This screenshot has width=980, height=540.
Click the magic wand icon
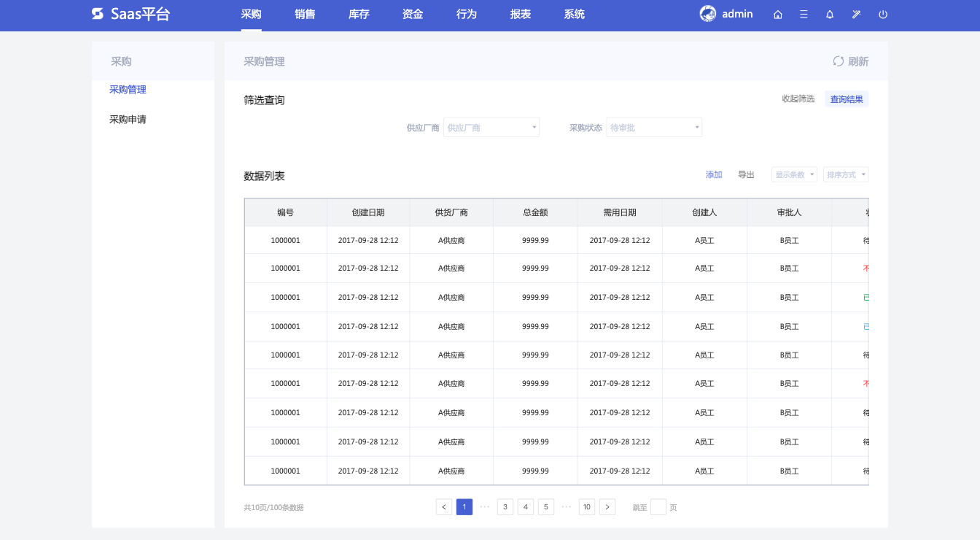click(857, 15)
